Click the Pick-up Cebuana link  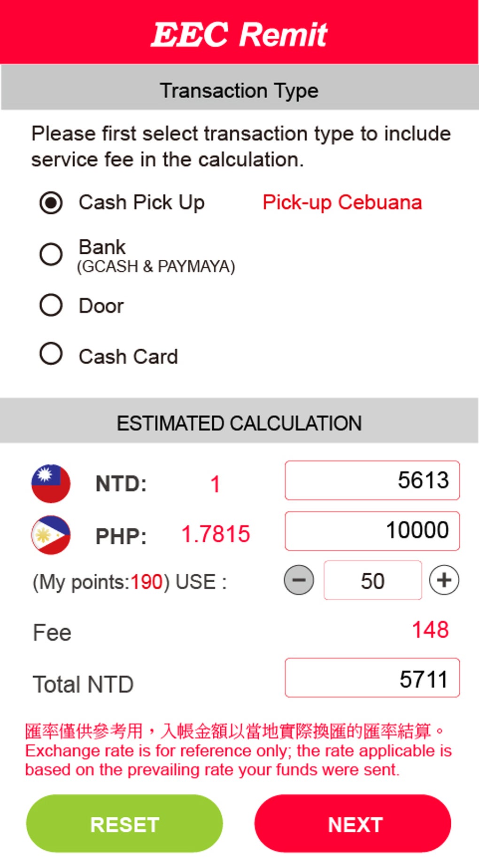click(x=342, y=203)
